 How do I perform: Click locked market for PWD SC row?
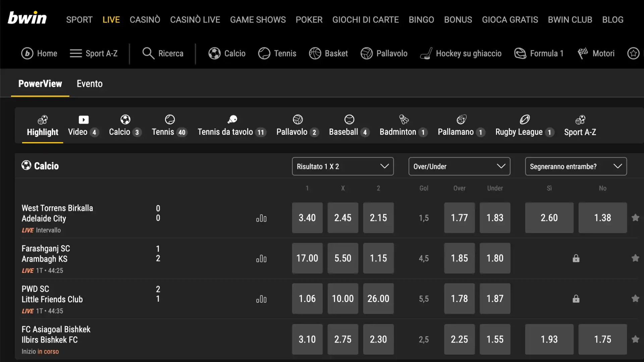[x=576, y=299]
